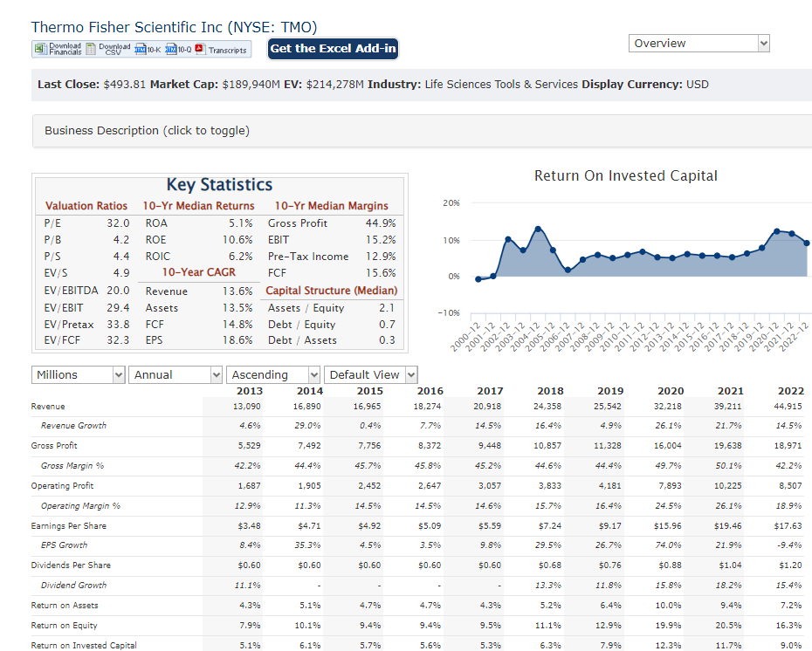Open the Millions units dropdown
The width and height of the screenshot is (812, 651).
[x=79, y=374]
